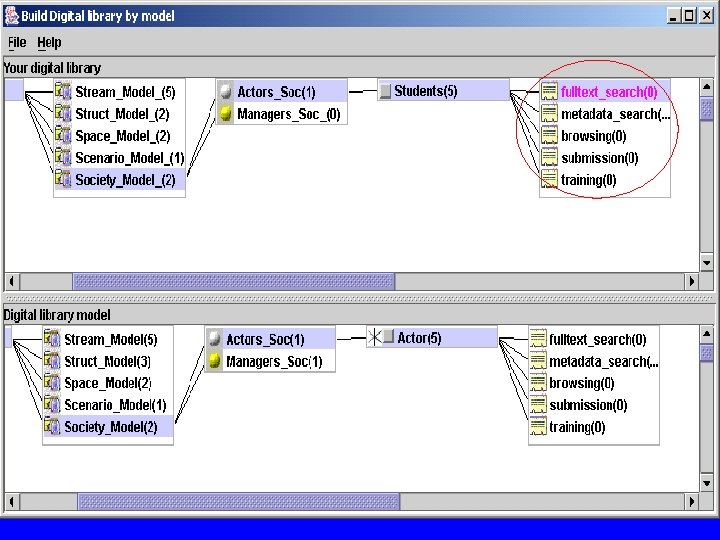
Task: Select the Actor(5) node
Action: pos(419,338)
